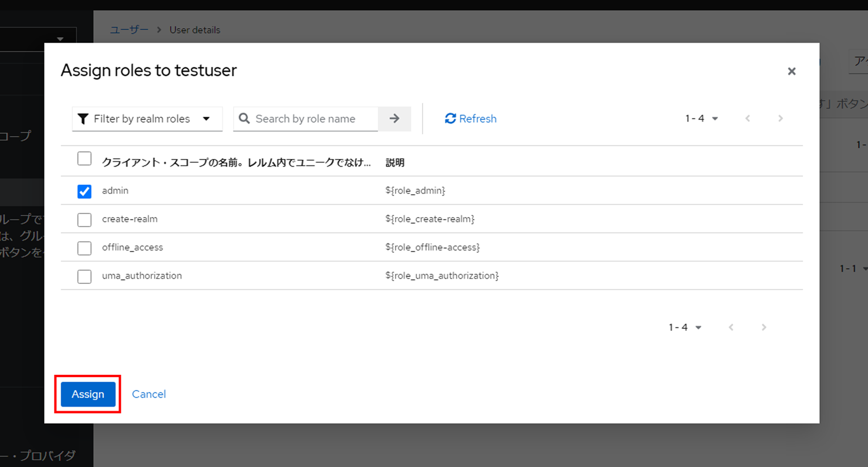Click the 説明 column header

[x=395, y=163]
